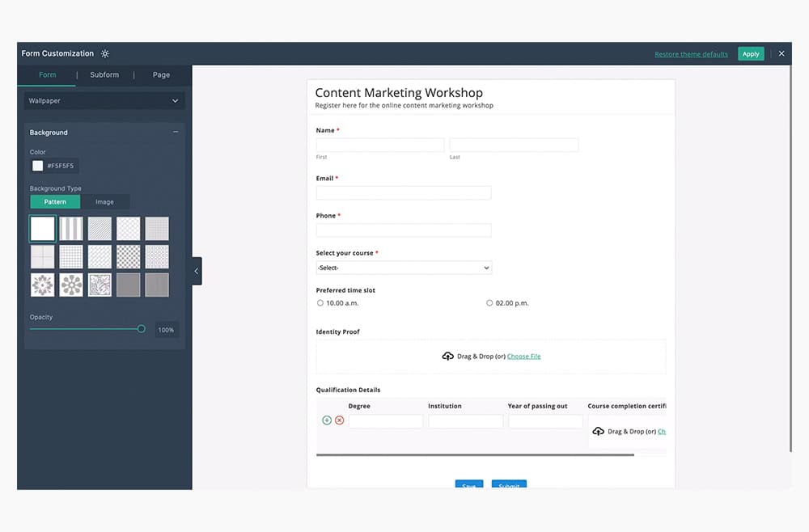Screen dimensions: 809x532
Task: Select the 10.00 a.m. time slot
Action: (x=320, y=303)
